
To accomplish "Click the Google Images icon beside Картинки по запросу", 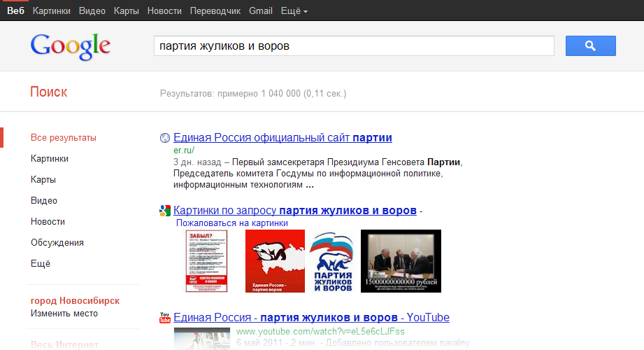I will 165,211.
